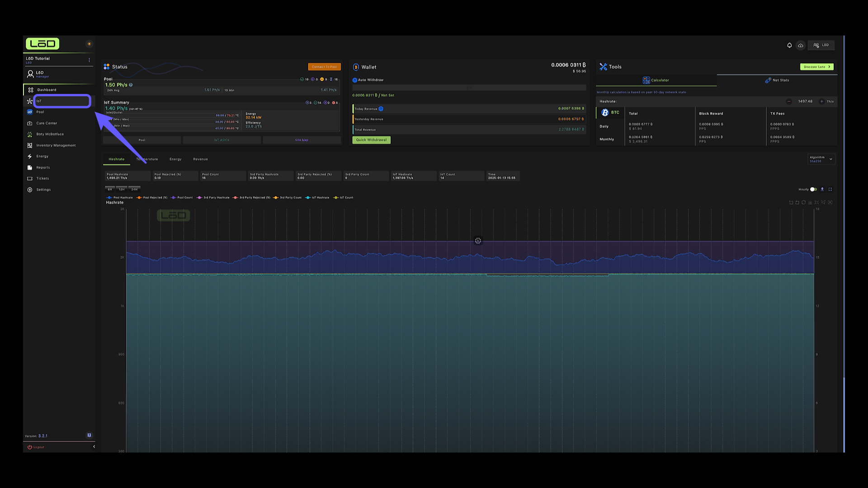Toggle Pool Count series in legend

click(182, 198)
